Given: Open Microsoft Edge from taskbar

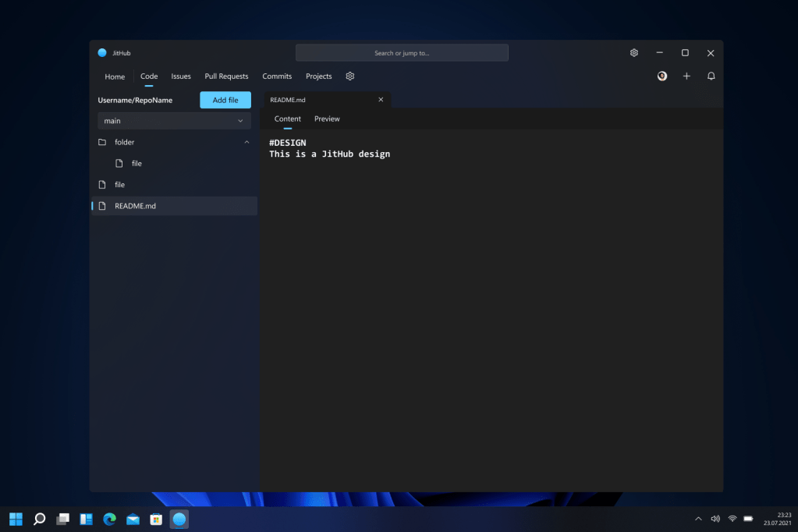Looking at the screenshot, I should point(109,519).
